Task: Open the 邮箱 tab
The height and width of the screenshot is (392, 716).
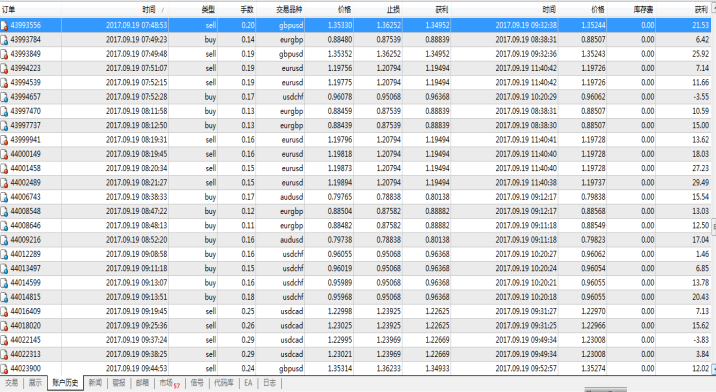Action: pos(142,383)
